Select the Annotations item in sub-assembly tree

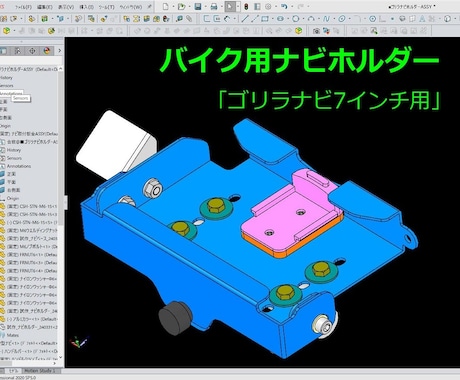click(19, 166)
